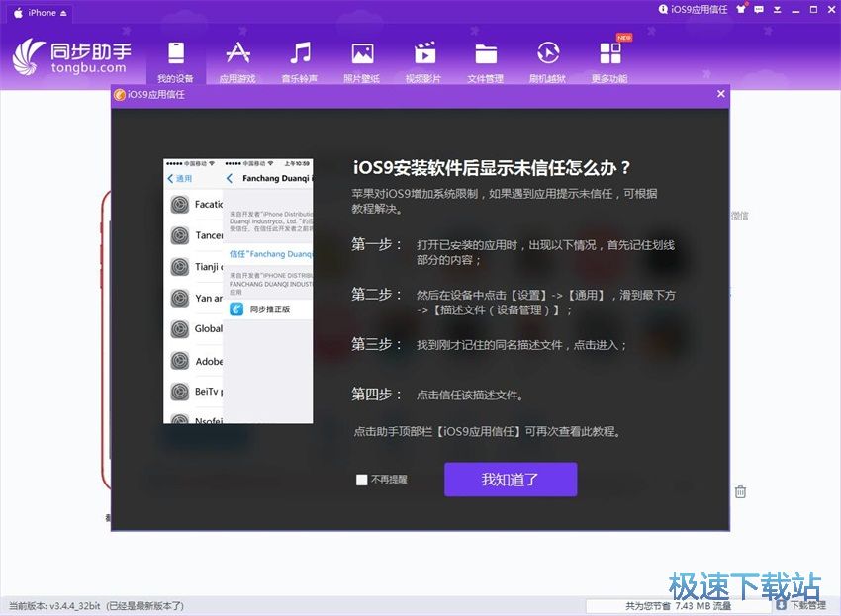Open the feedback message bubble icon

click(759, 9)
